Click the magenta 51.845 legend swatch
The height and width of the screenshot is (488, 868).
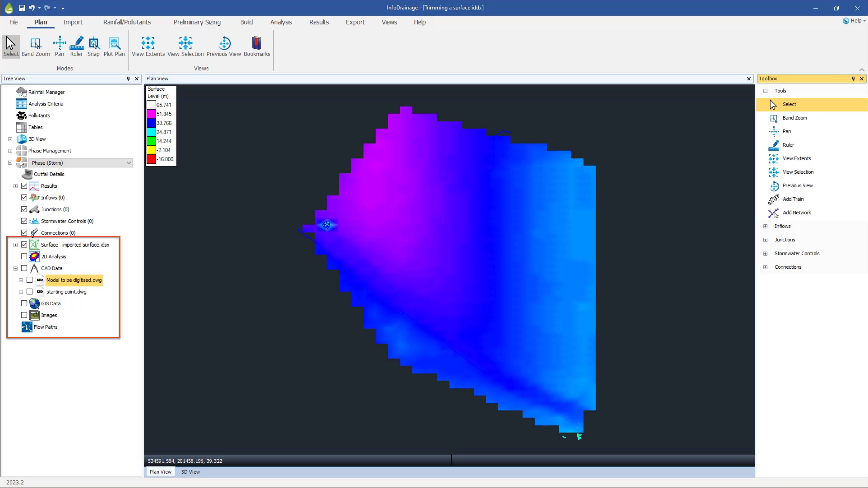coord(151,114)
